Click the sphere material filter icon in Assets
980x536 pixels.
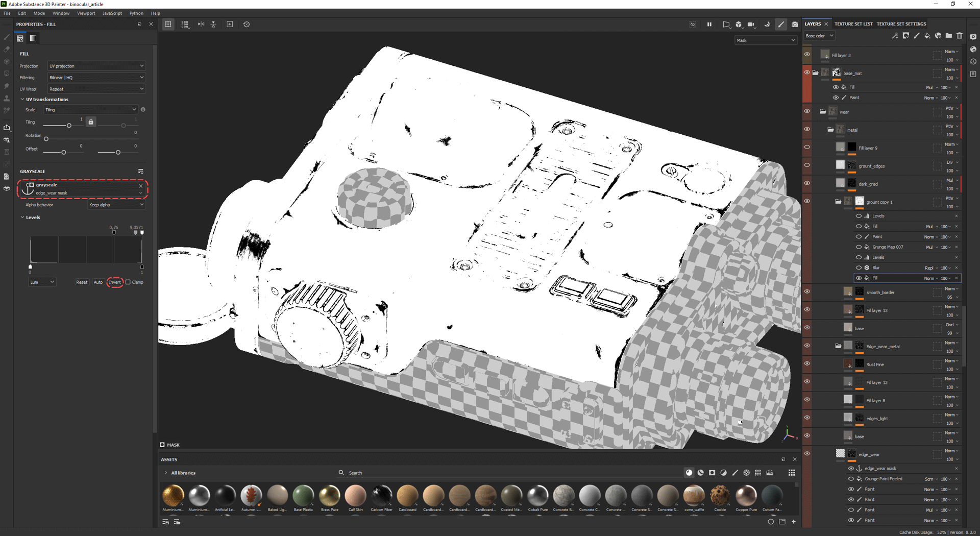pos(689,473)
